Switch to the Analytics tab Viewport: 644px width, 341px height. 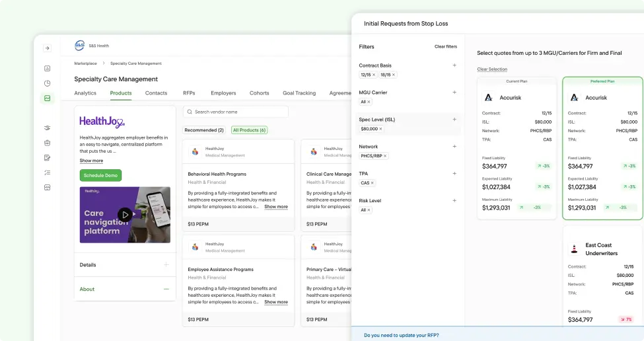(x=85, y=93)
